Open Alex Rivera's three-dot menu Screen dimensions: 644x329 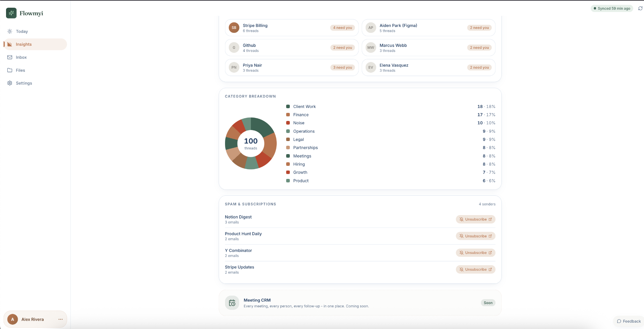(x=60, y=319)
